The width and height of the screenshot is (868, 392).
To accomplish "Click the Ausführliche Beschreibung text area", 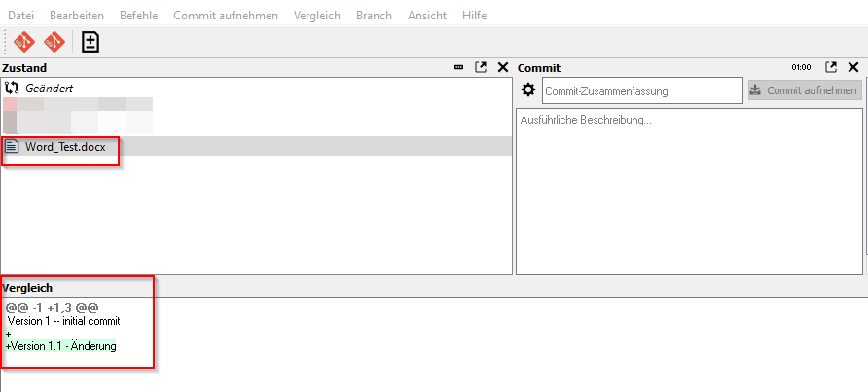I will click(689, 192).
